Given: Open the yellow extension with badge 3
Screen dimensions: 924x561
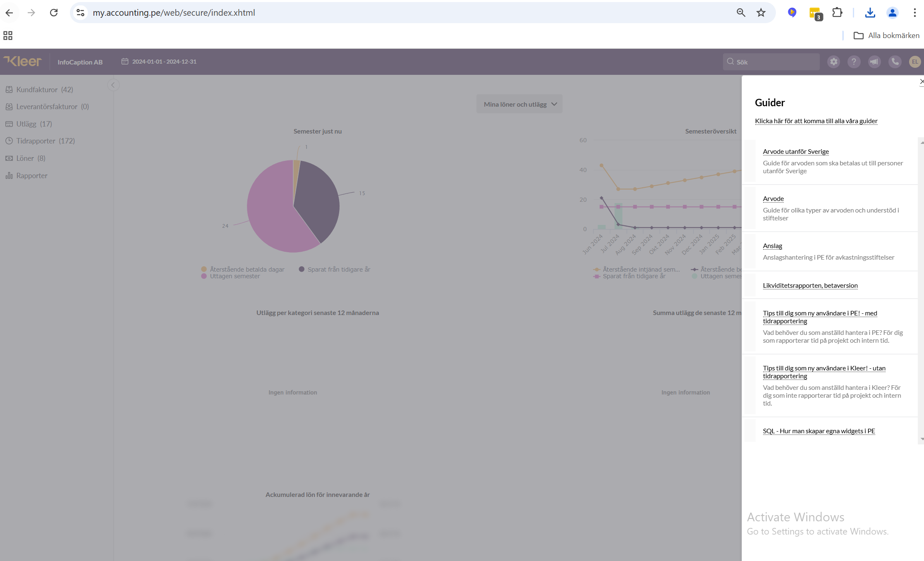Looking at the screenshot, I should pos(815,14).
